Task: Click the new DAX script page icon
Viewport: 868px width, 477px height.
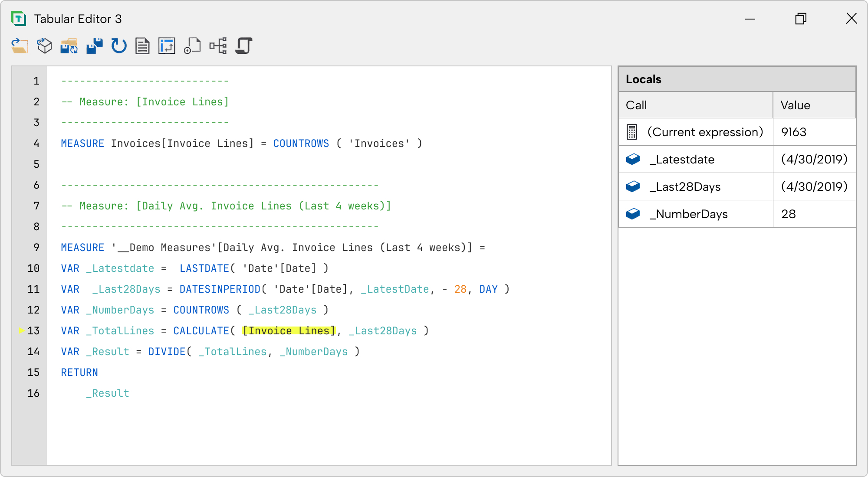Action: click(x=192, y=46)
